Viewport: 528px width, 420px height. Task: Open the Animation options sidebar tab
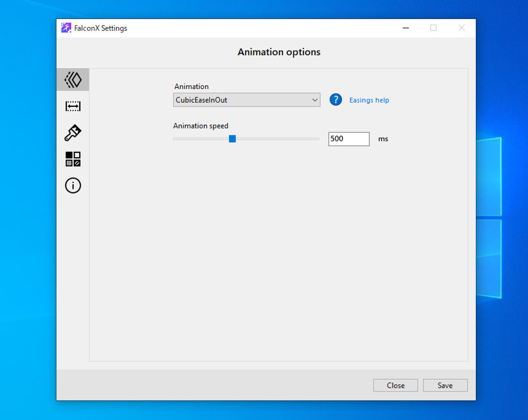tap(73, 80)
